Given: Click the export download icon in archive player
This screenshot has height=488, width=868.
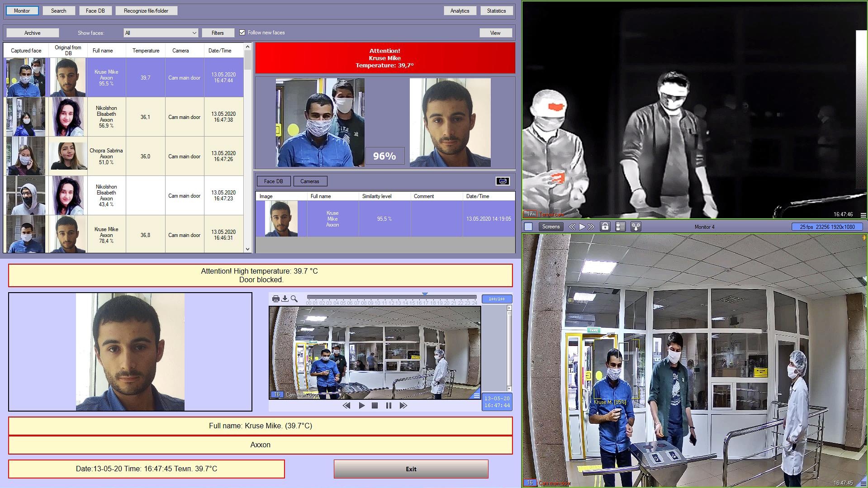Looking at the screenshot, I should click(x=285, y=298).
